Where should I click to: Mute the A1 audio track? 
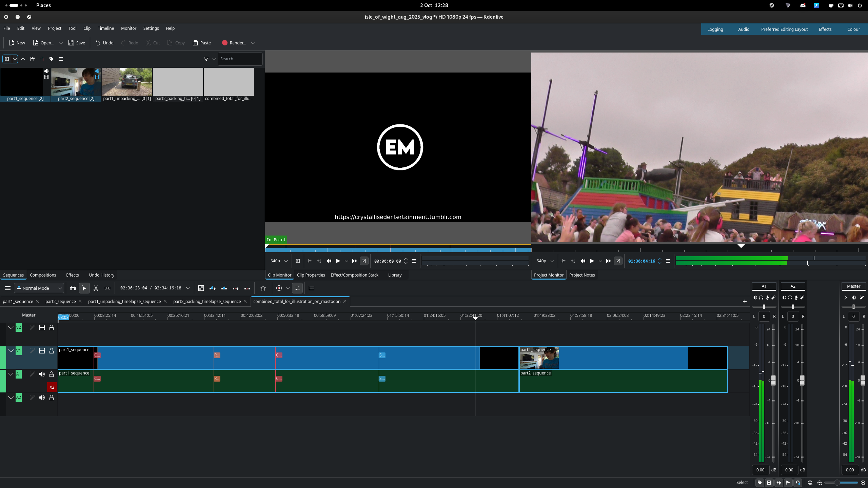tap(42, 374)
